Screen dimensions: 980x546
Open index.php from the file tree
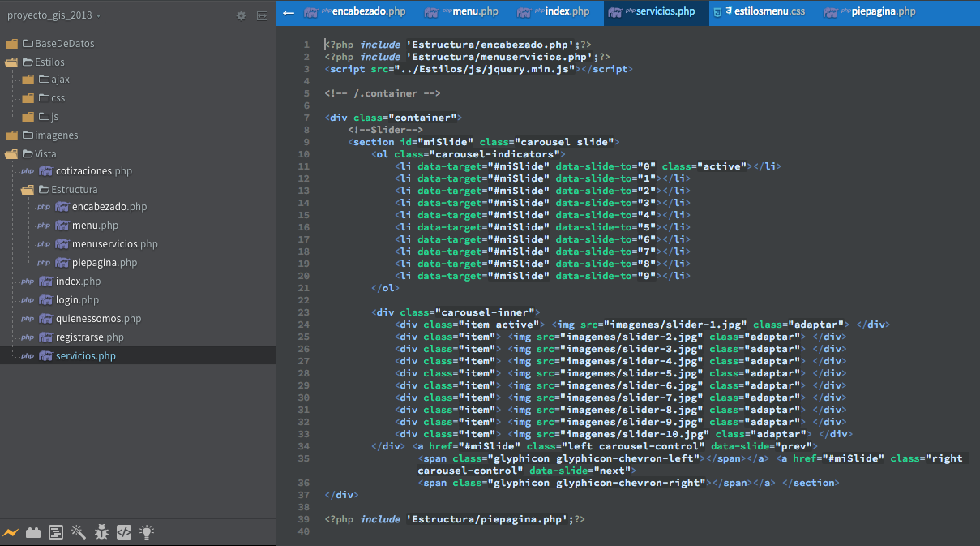coord(79,282)
